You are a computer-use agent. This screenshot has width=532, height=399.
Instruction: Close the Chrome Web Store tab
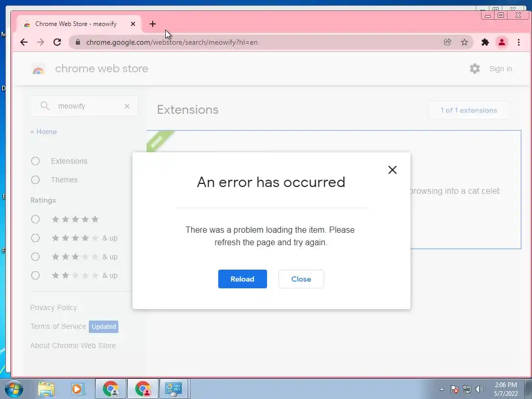tap(133, 24)
